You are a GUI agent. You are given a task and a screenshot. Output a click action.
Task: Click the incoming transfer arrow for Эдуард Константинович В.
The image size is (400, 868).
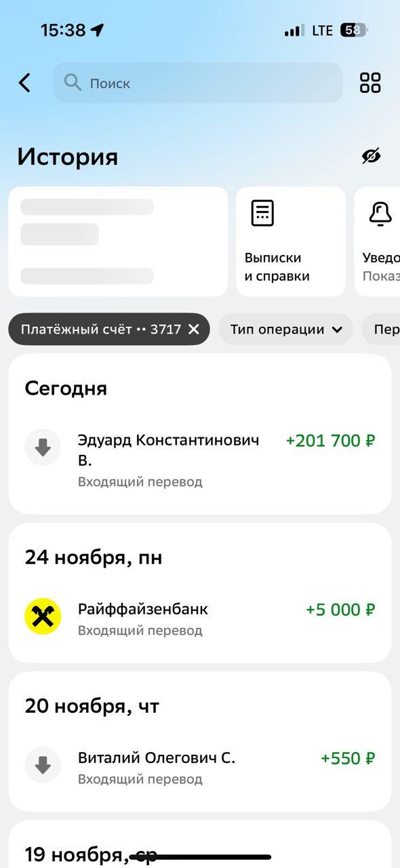coord(43,447)
